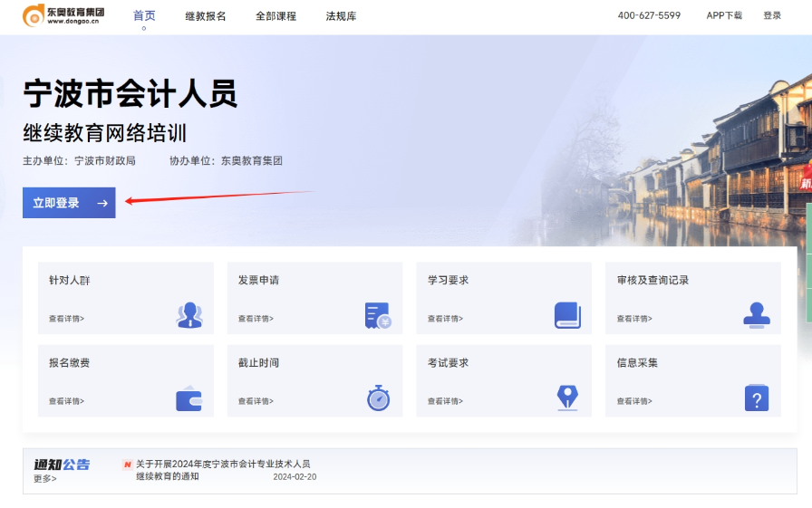This screenshot has height=508, width=812.
Task: Open the 继教报名 menu item
Action: coord(206,16)
